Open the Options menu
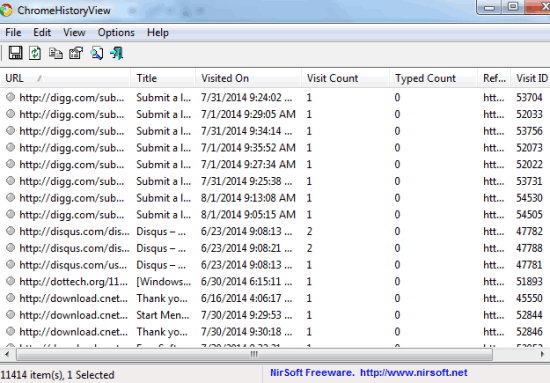Image resolution: width=550 pixels, height=383 pixels. 116,33
